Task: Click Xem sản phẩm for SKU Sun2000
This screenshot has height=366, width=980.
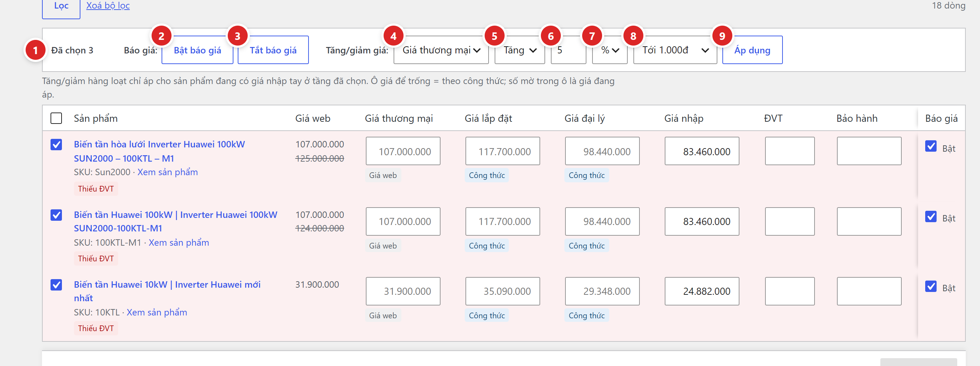Action: tap(167, 172)
